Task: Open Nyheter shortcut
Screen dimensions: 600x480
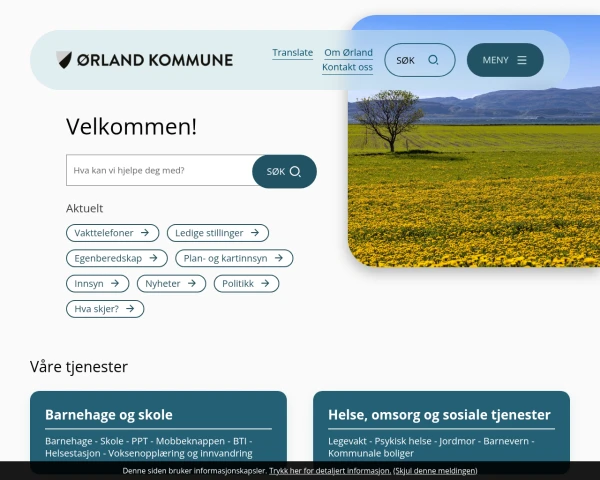Action: (171, 284)
